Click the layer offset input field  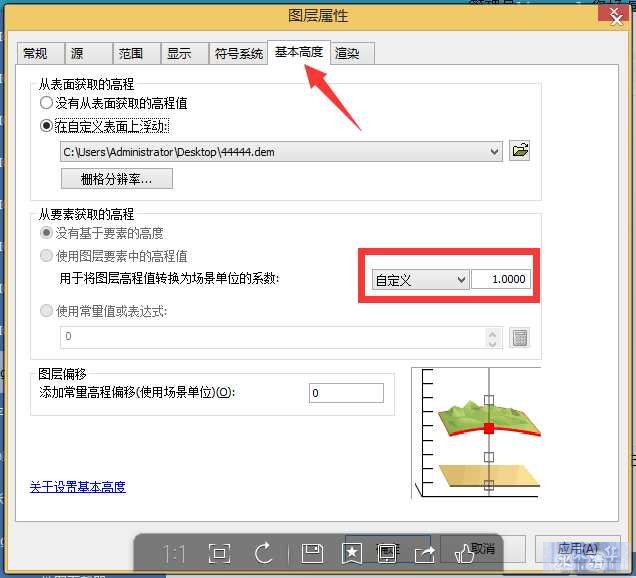346,393
